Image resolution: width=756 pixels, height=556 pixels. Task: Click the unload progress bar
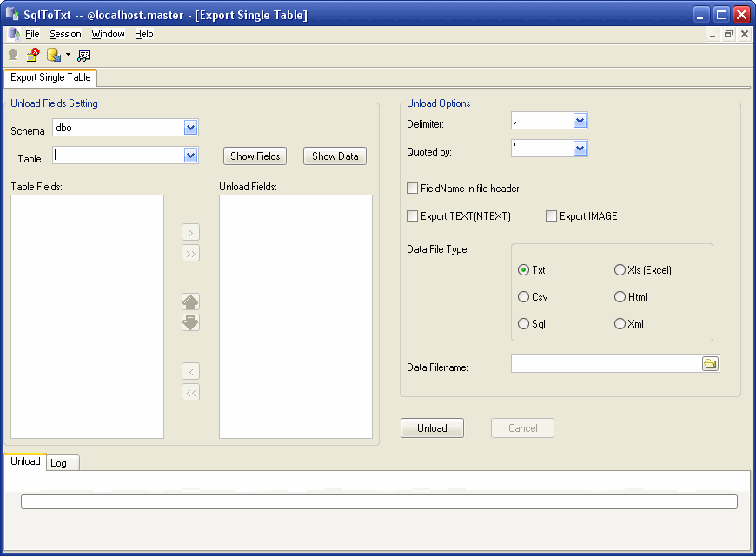[379, 501]
